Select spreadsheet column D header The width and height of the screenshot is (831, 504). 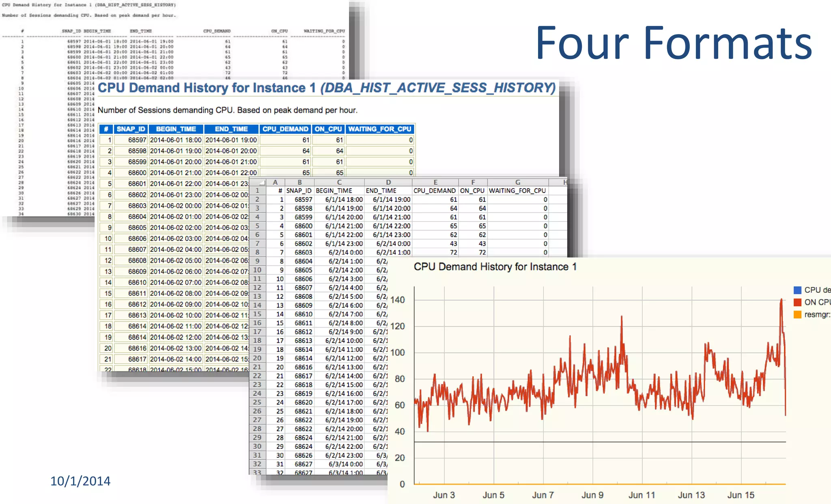(388, 182)
